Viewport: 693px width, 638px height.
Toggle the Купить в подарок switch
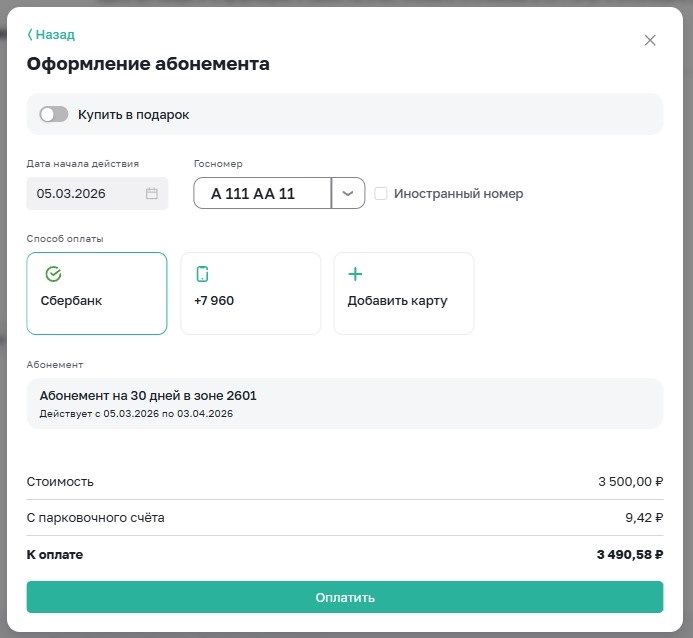(x=53, y=114)
